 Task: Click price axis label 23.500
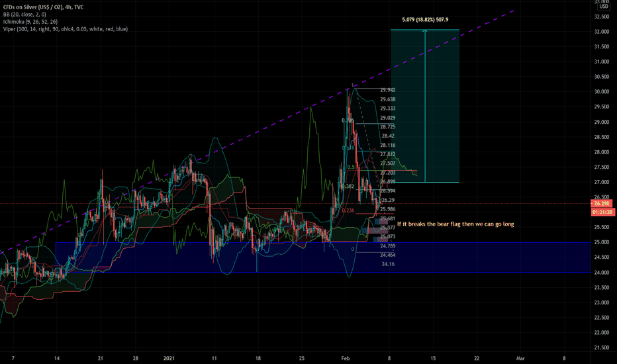[602, 288]
